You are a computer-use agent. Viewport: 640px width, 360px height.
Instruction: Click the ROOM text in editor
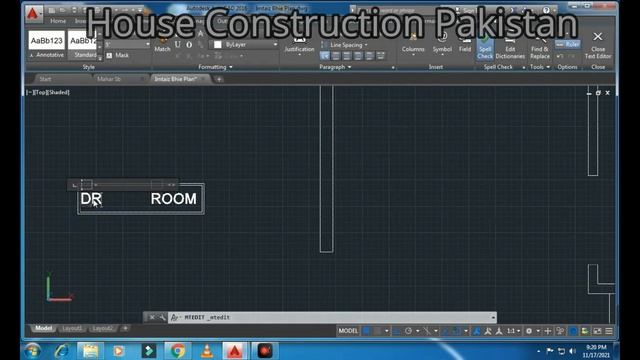[x=173, y=199]
